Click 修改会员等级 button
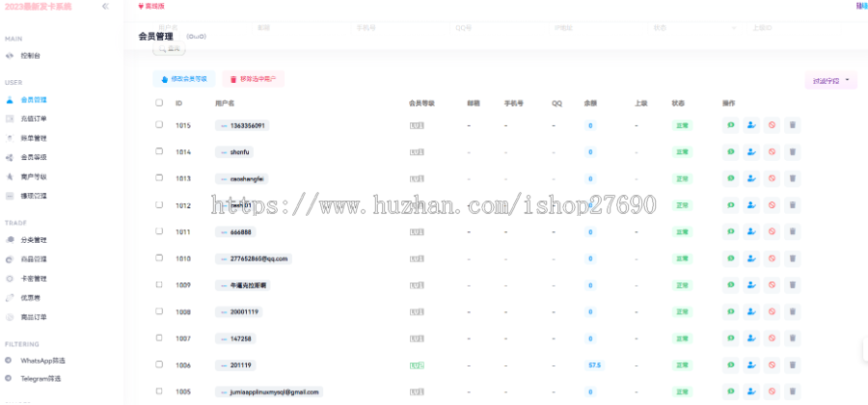868x405 pixels. tap(184, 79)
